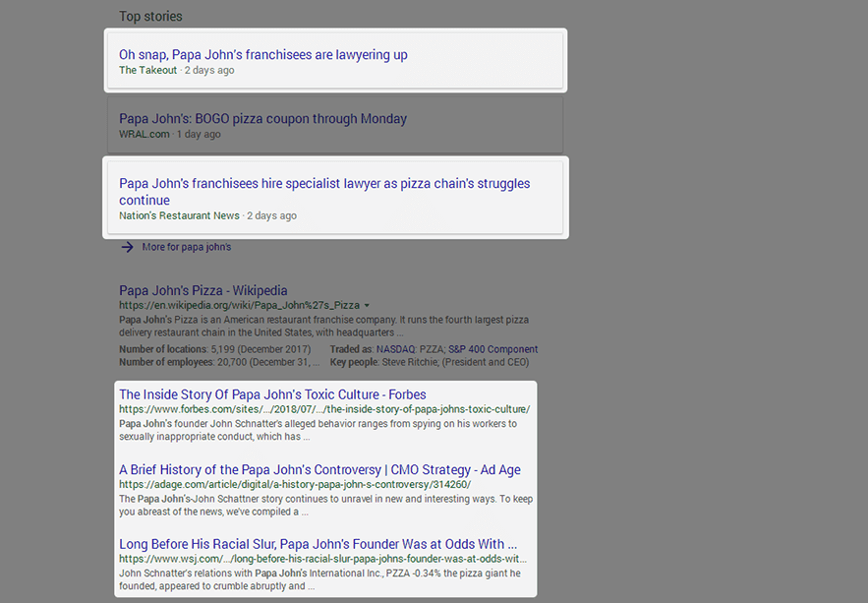
Task: Open Long Before His Racial Slur WSJ result
Action: (318, 544)
